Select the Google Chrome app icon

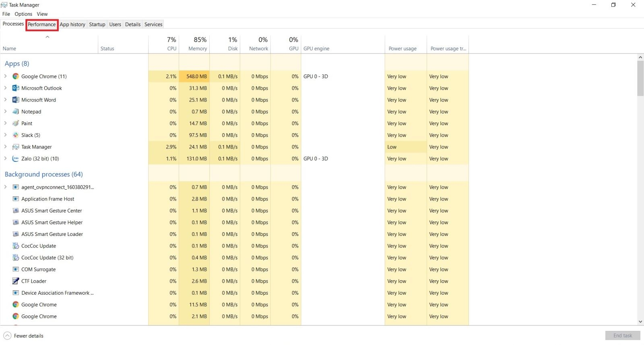click(x=16, y=76)
